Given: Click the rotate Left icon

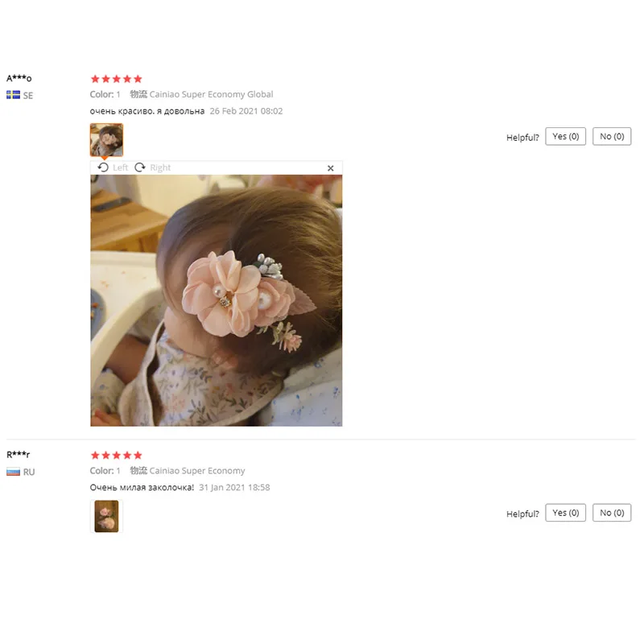Looking at the screenshot, I should pyautogui.click(x=103, y=167).
